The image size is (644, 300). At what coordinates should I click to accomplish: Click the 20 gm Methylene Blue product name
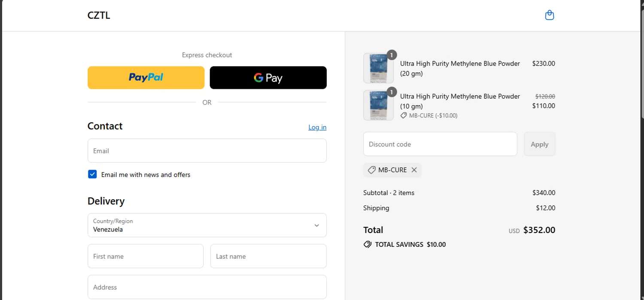click(460, 68)
